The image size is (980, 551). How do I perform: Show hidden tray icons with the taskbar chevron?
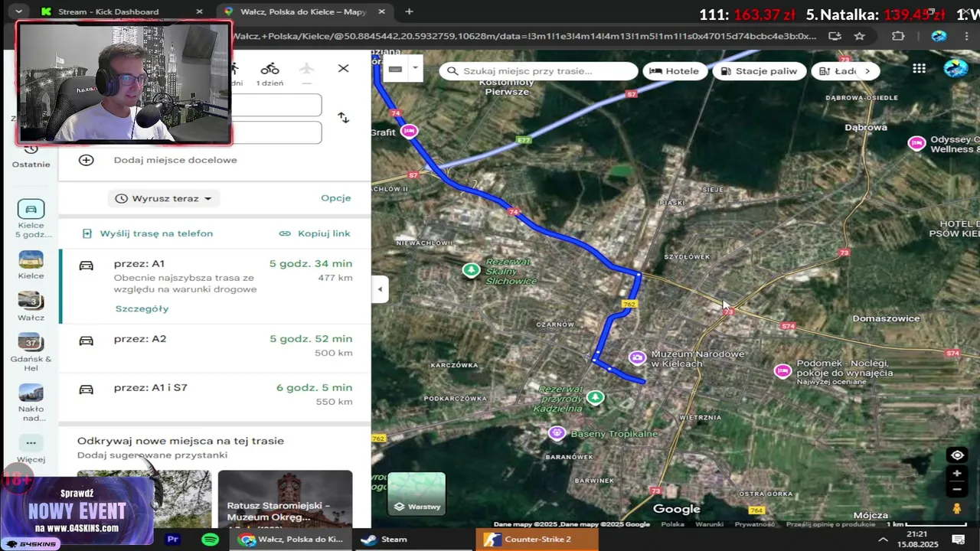[883, 540]
